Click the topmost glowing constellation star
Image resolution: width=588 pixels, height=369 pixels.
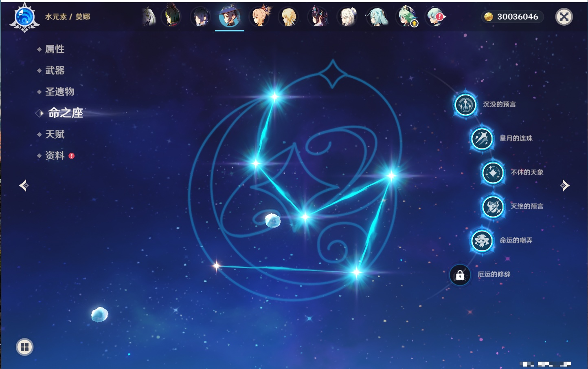click(275, 97)
